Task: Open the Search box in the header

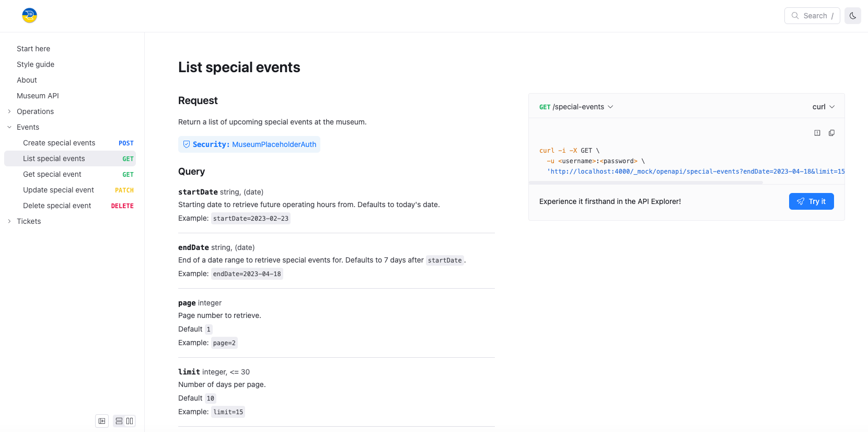Action: coord(812,16)
